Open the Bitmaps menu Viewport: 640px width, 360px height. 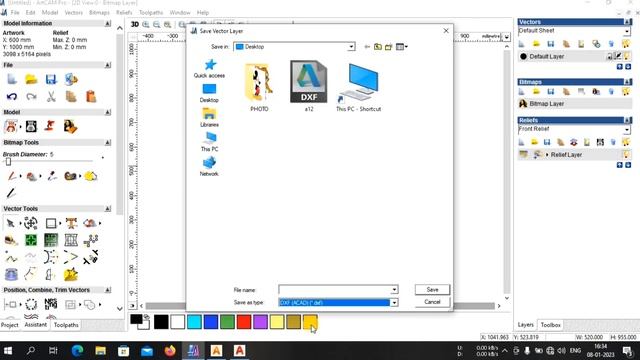pos(99,13)
